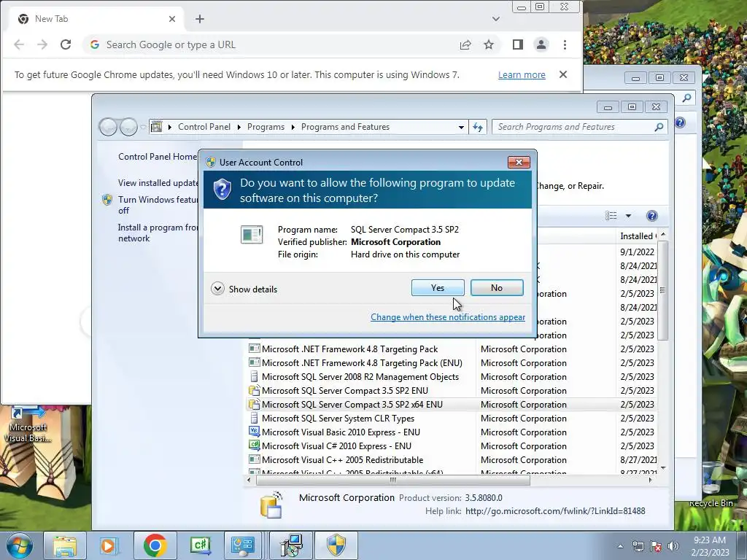The image size is (747, 560).
Task: Switch to Chrome via taskbar icon
Action: point(155,545)
